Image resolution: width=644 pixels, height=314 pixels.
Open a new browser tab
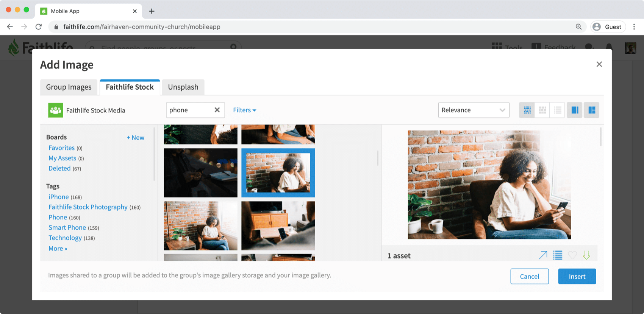[152, 11]
